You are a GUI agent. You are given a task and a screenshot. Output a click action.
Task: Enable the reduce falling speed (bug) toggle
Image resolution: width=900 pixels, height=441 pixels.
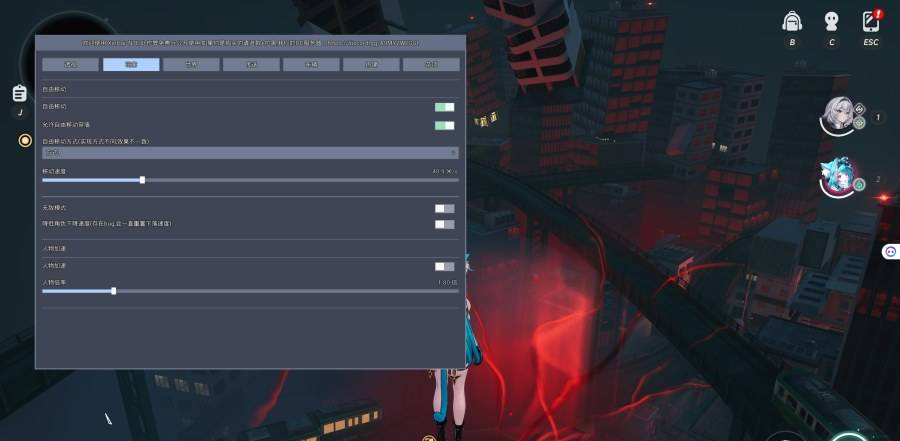[444, 224]
